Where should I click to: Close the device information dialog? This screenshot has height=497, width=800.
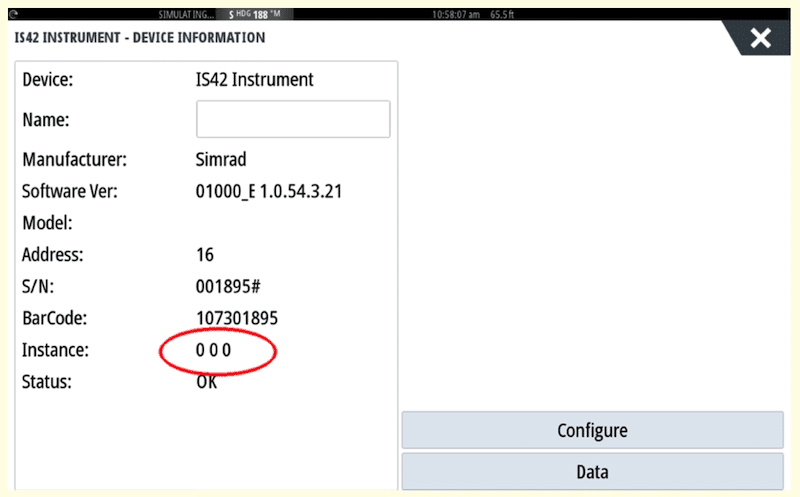[761, 38]
